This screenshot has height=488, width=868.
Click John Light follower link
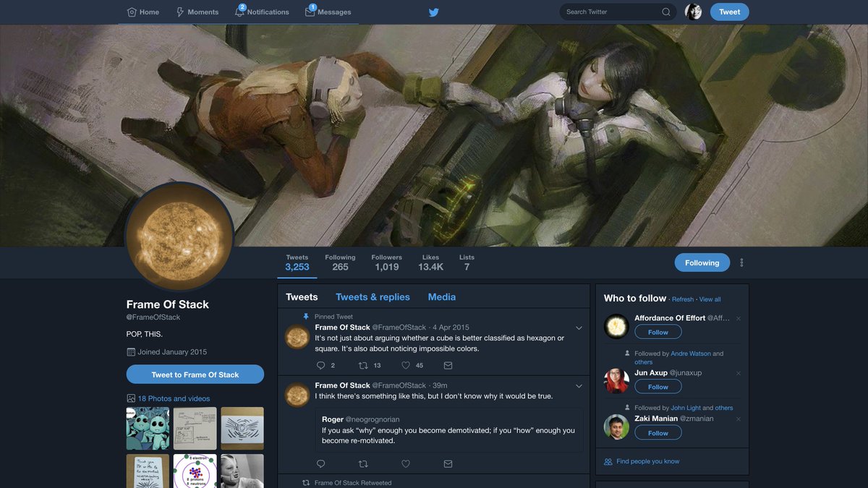686,408
